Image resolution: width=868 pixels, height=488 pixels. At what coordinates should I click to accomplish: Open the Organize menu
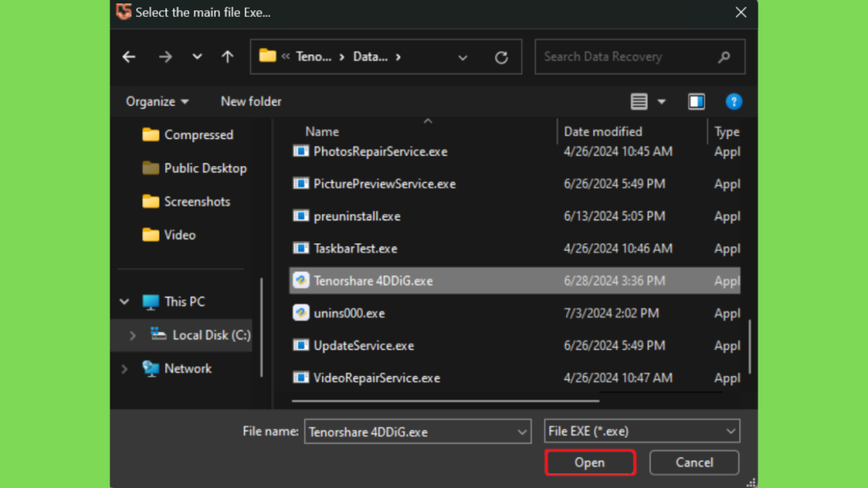tap(157, 102)
